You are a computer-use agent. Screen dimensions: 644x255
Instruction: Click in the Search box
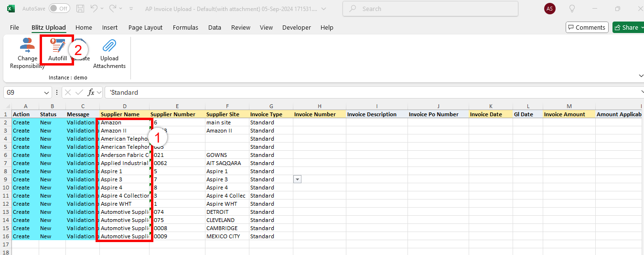pyautogui.click(x=430, y=9)
